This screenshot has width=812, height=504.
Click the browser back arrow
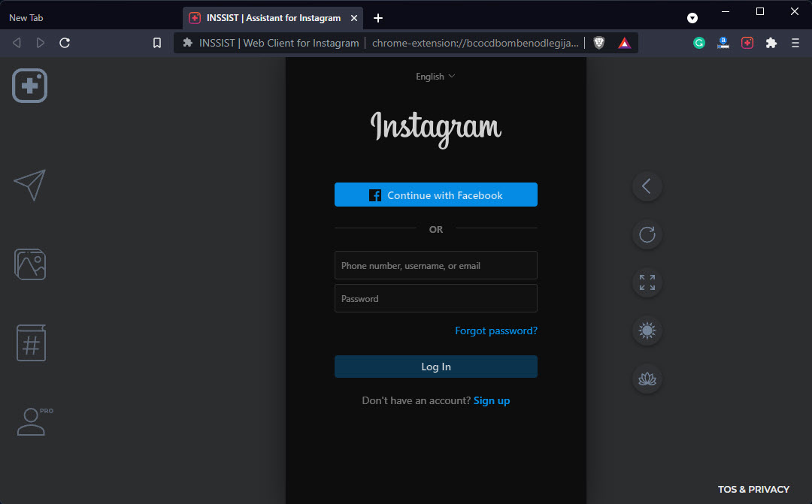(17, 43)
